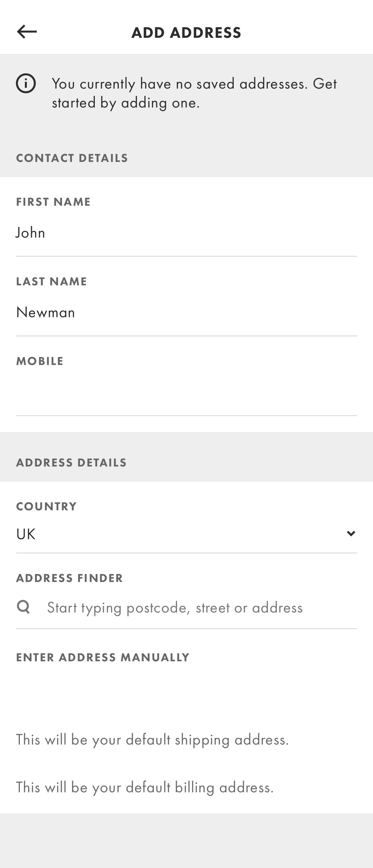Select the ADD ADDRESS page title
Viewport: 373px width, 868px height.
186,32
